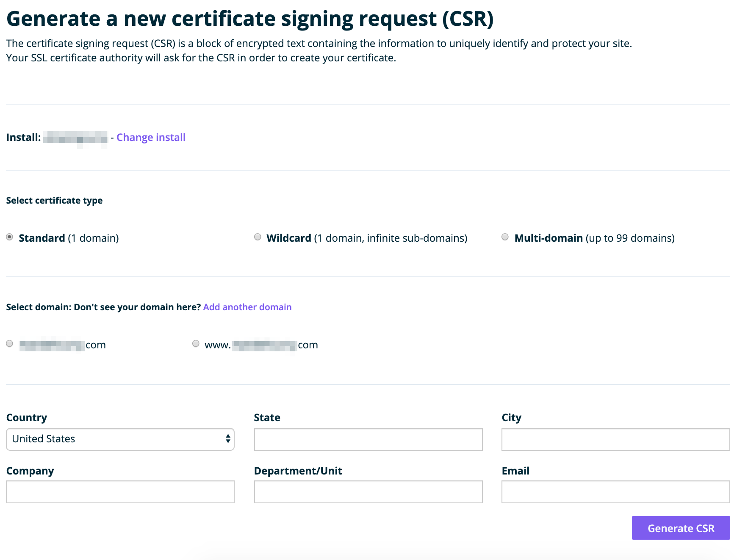Click into the Company text field
Viewport: 748px width, 560px height.
click(120, 492)
